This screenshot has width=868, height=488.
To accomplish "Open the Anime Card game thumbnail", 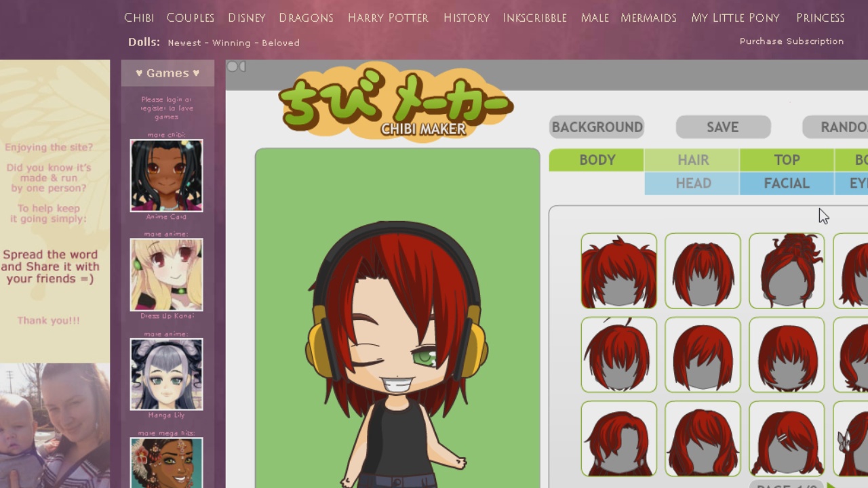I will click(166, 176).
